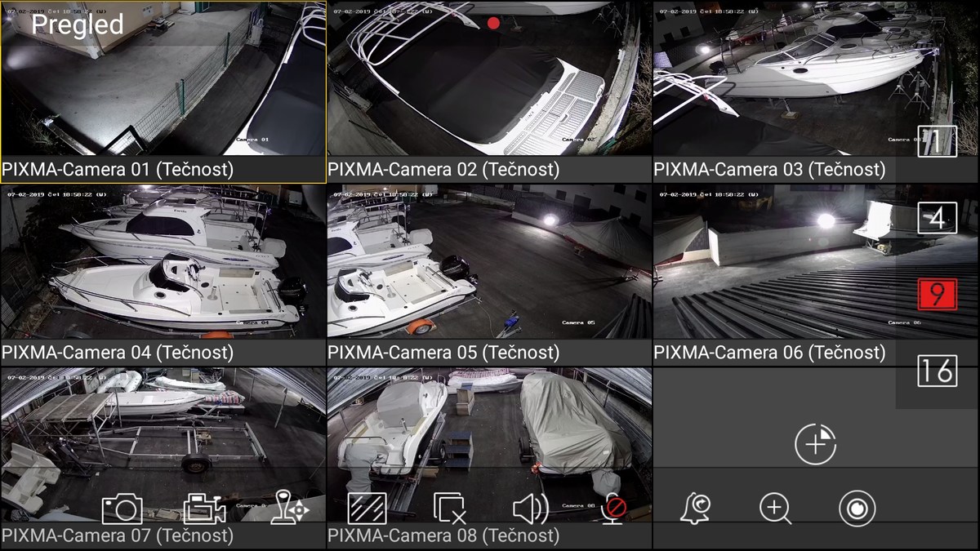980x551 pixels.
Task: Tap the stream quality icon with diagonal lines
Action: tap(367, 509)
